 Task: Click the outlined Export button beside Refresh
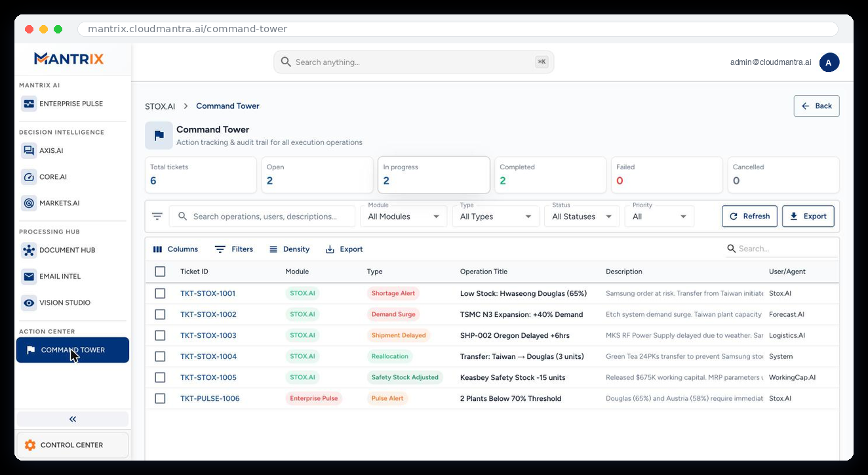808,217
